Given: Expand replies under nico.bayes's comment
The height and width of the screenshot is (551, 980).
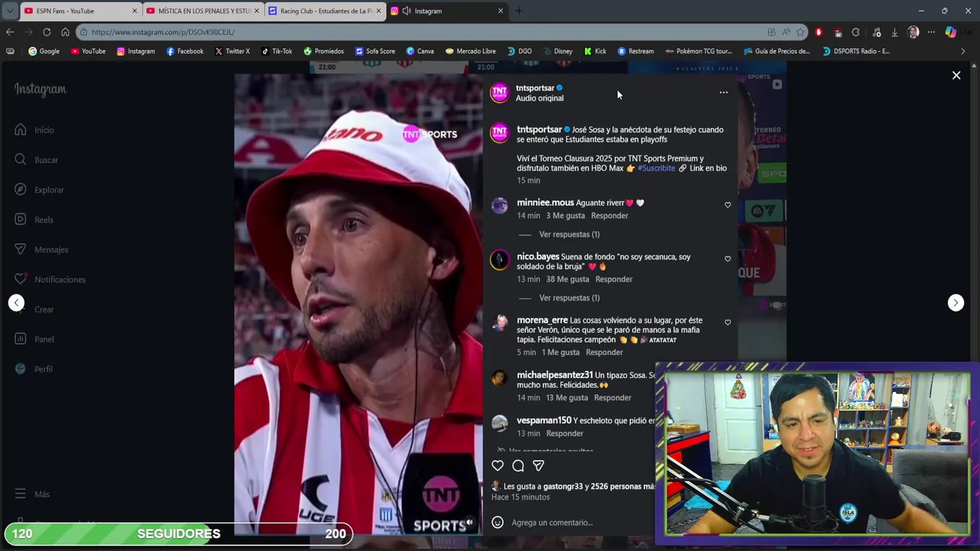Looking at the screenshot, I should pyautogui.click(x=569, y=298).
